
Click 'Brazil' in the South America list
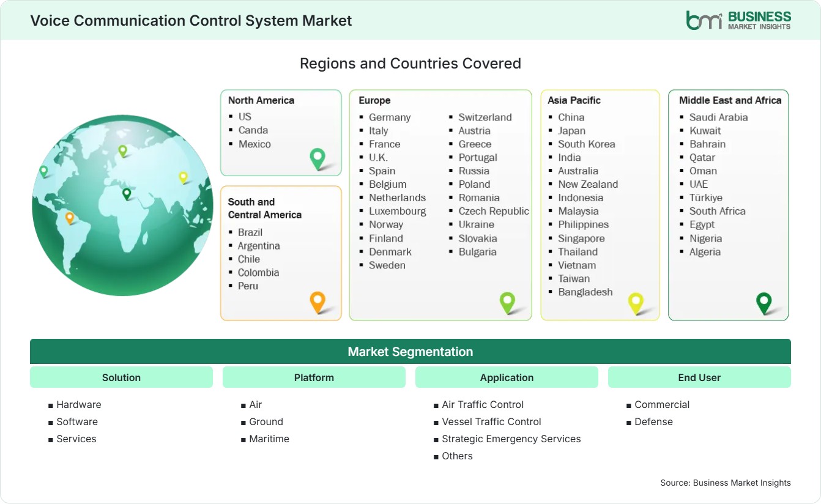coord(250,232)
